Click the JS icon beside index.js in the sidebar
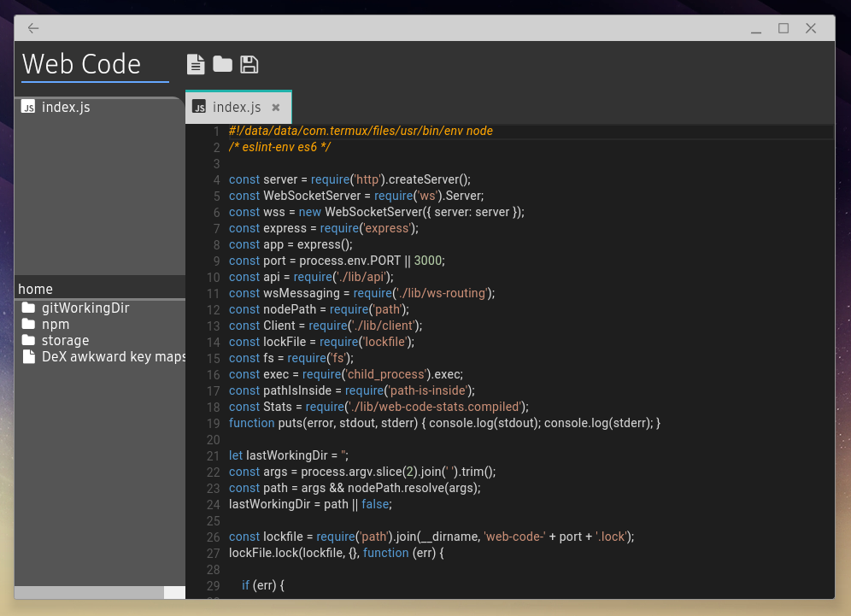 (28, 108)
